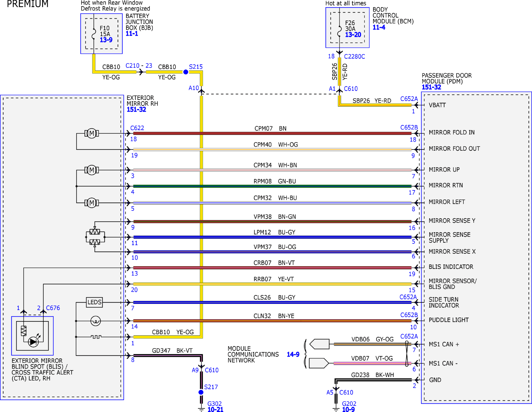Click the PUDDLE LIGHT pin label
The width and height of the screenshot is (532, 412).
click(449, 320)
